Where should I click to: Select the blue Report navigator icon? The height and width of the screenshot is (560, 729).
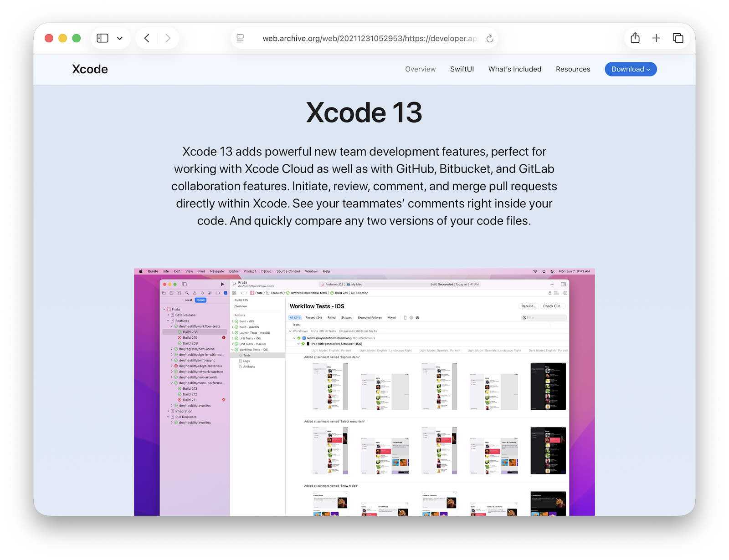(x=226, y=293)
